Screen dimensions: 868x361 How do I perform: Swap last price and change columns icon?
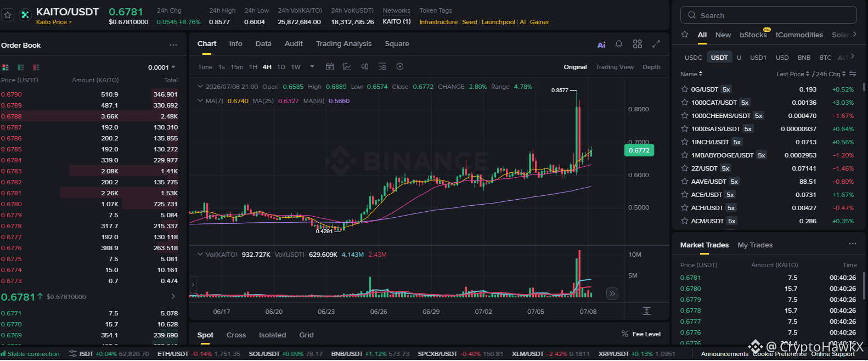pyautogui.click(x=853, y=74)
